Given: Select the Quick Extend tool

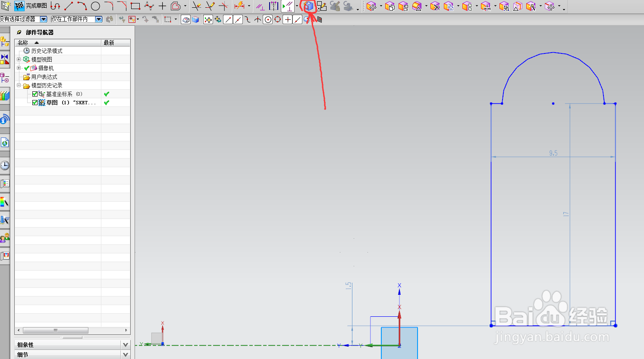Looking at the screenshot, I should [x=210, y=6].
